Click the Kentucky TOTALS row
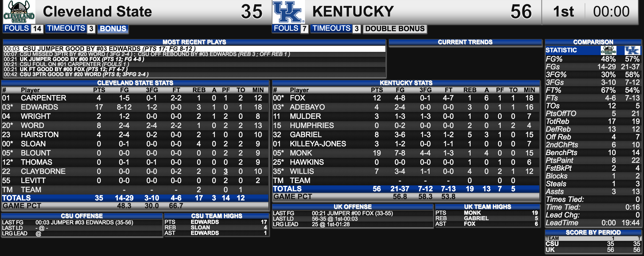This screenshot has height=256, width=644. click(x=406, y=189)
